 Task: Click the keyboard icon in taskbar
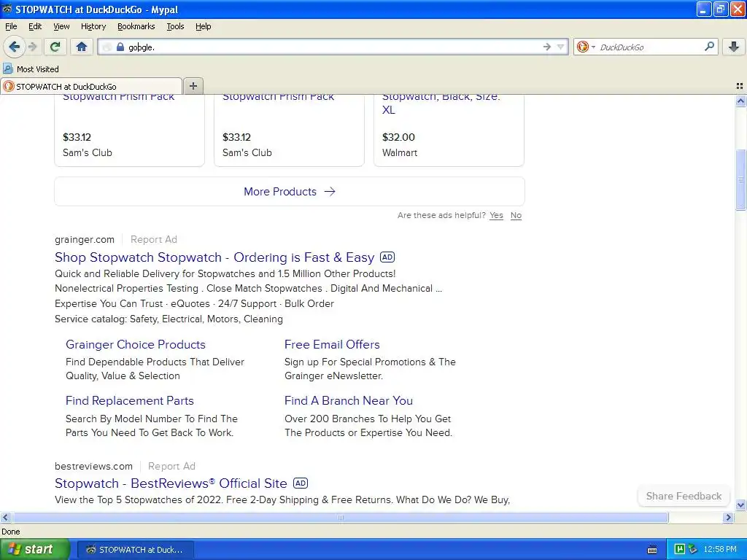click(652, 550)
